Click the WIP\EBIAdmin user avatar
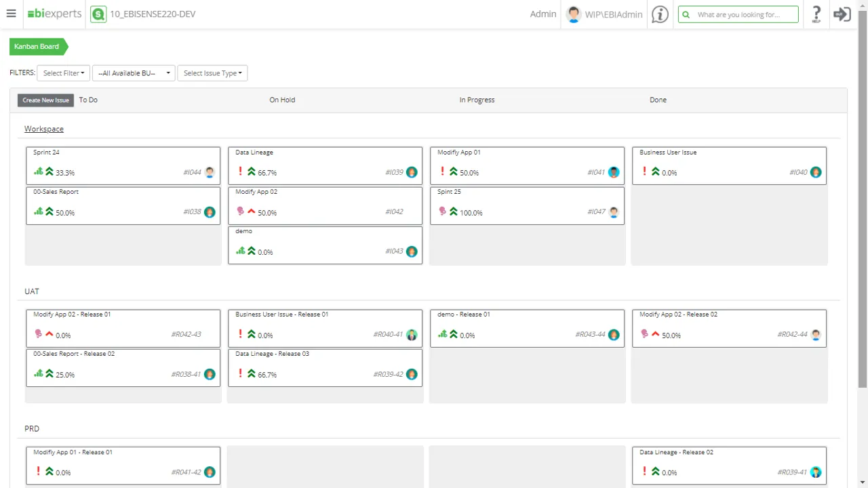The height and width of the screenshot is (488, 868). click(x=574, y=14)
